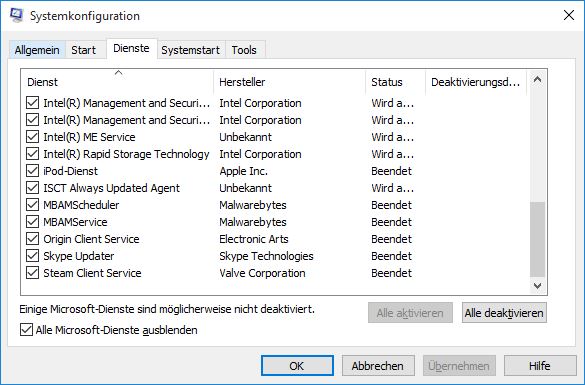Viewport: 585px width, 385px height.
Task: Click Unbekannt beside ISCT Always Updated Agent
Action: (245, 188)
